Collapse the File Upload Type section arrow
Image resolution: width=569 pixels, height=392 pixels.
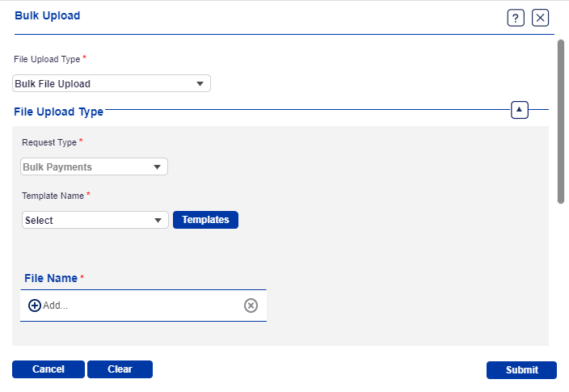[x=520, y=109]
